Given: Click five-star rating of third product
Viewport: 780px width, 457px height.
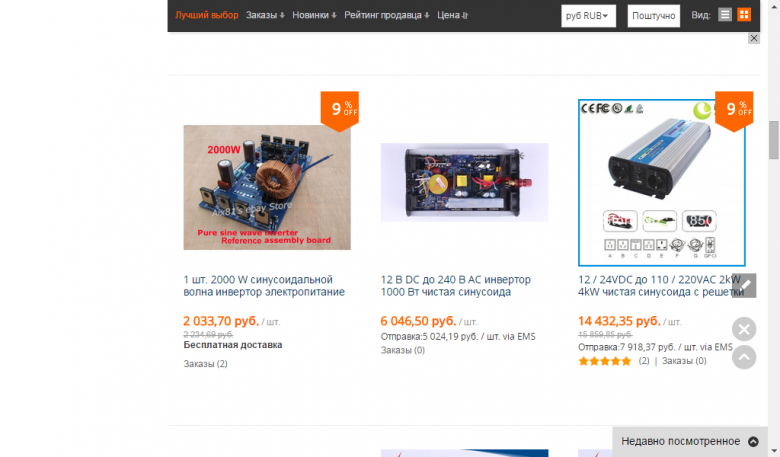Looking at the screenshot, I should pos(605,362).
